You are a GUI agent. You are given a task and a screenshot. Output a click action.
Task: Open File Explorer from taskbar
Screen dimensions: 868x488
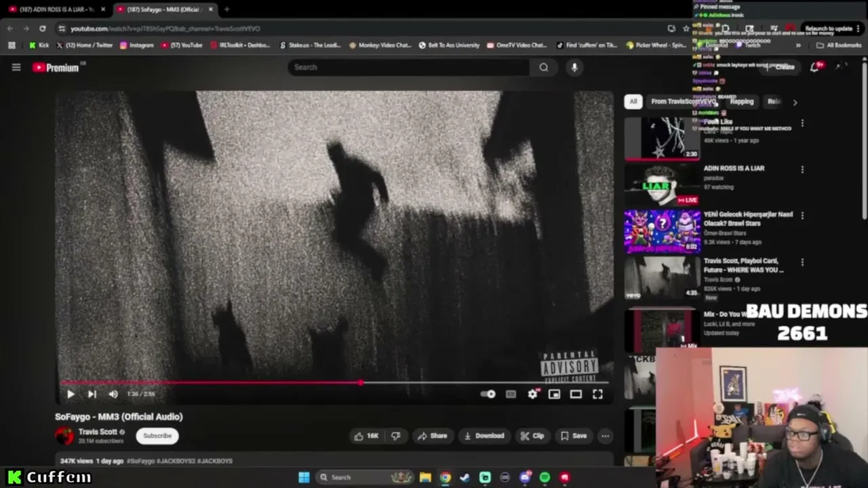(425, 477)
